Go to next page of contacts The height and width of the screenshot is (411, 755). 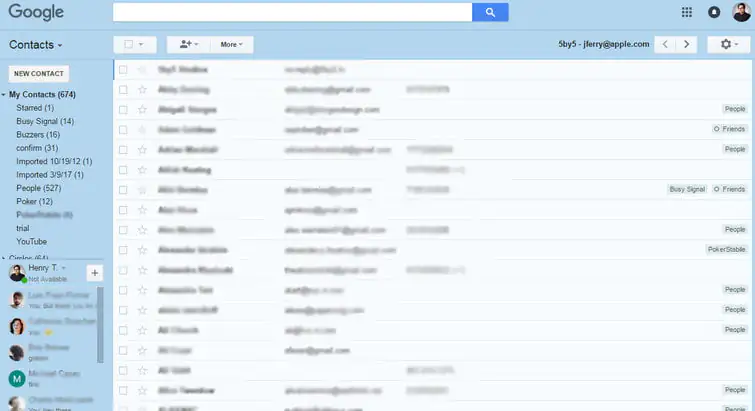[687, 44]
